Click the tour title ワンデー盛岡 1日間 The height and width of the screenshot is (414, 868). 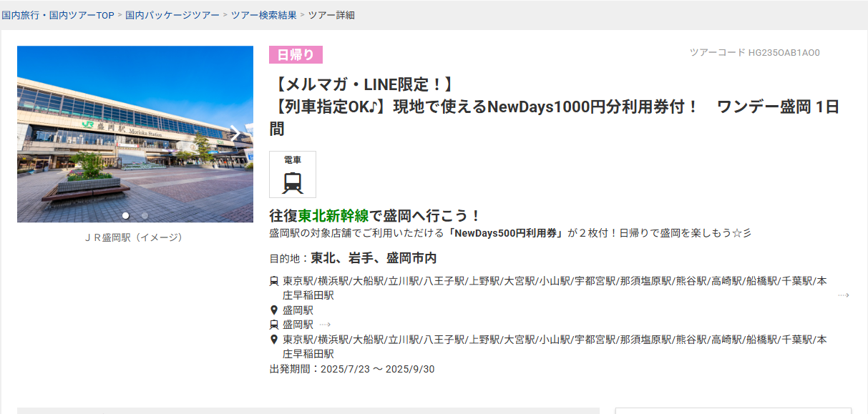[x=555, y=118]
